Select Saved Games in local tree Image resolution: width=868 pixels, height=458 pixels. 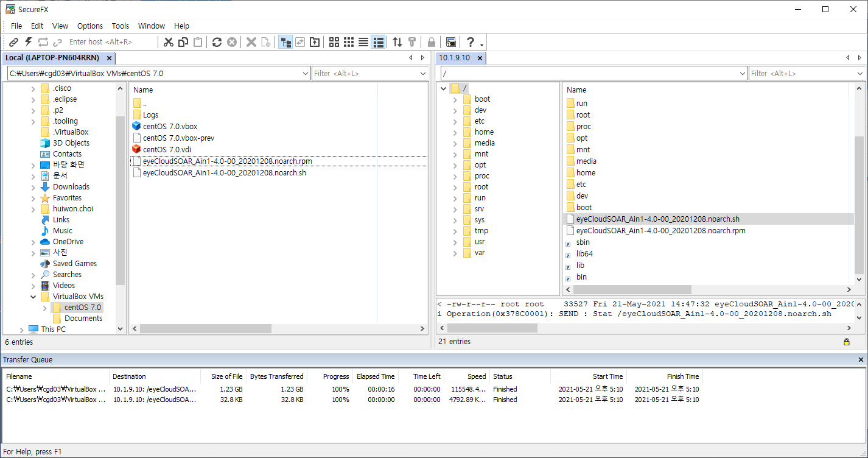coord(74,264)
